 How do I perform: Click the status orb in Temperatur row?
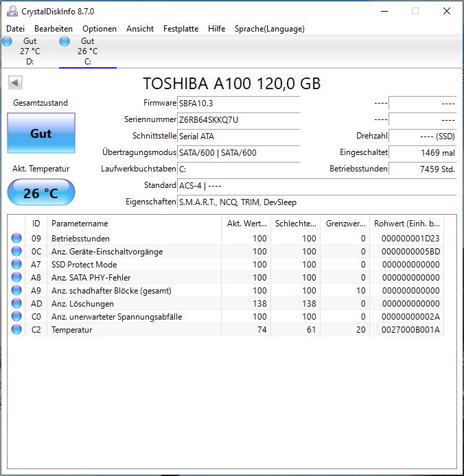[x=16, y=329]
